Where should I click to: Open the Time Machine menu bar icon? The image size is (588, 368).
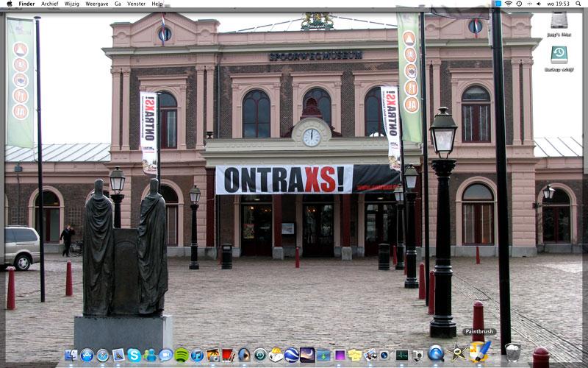[x=519, y=4]
